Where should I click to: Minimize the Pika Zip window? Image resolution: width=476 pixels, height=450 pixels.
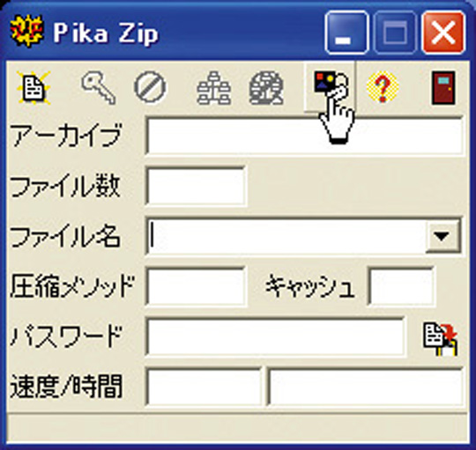(346, 32)
